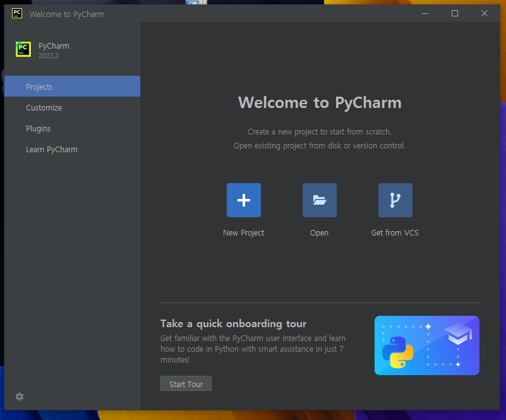
Task: Click the 'Take a quick onboarding tour' heading
Action: [233, 323]
